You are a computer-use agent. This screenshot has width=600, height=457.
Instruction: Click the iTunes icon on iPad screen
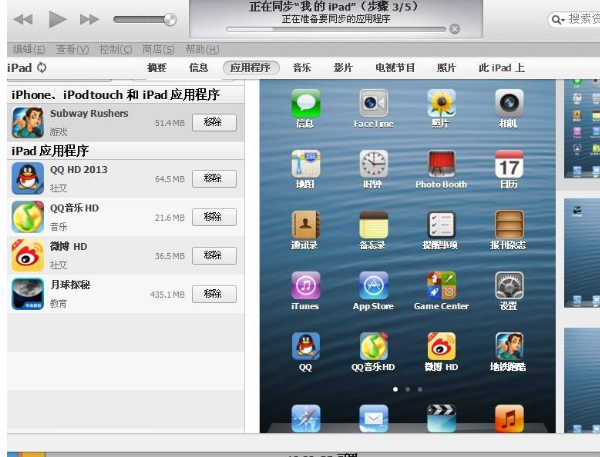click(305, 286)
